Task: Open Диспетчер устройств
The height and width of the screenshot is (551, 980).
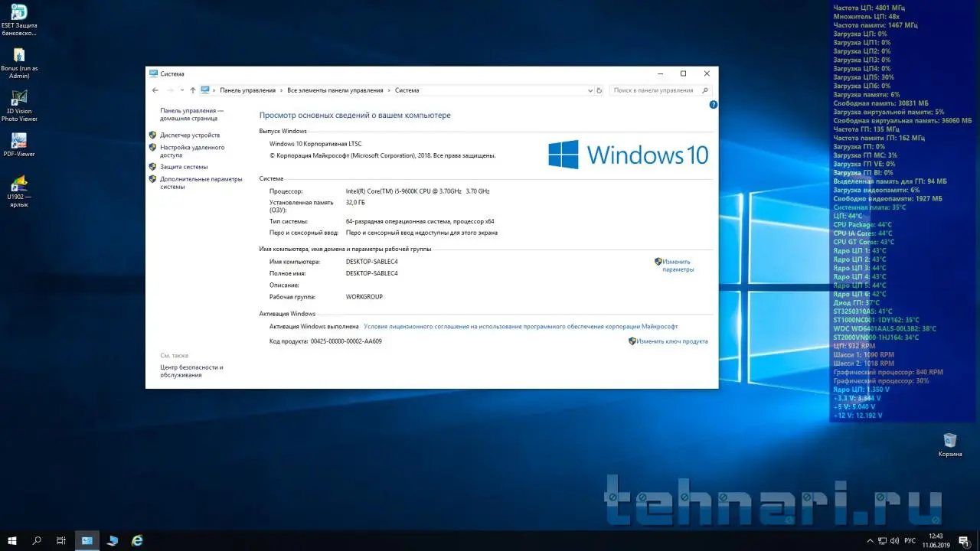Action: click(190, 135)
